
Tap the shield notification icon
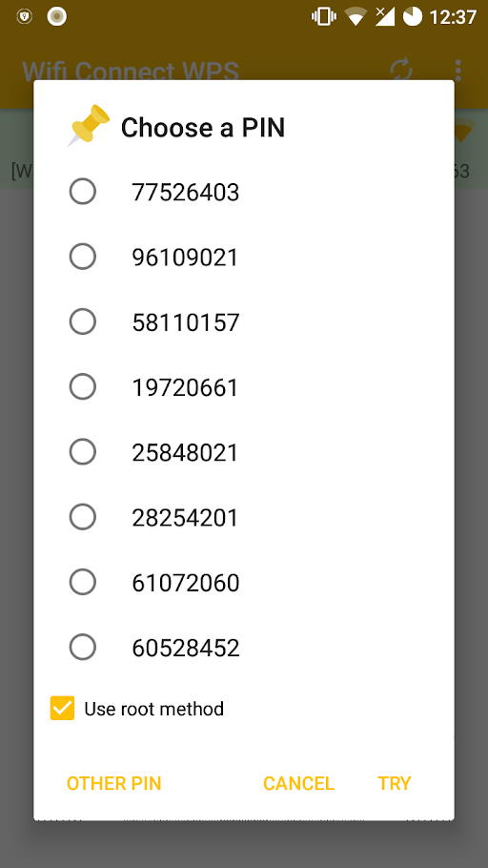pyautogui.click(x=25, y=16)
